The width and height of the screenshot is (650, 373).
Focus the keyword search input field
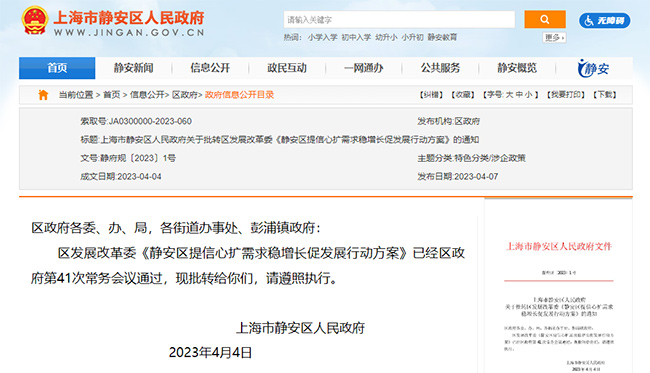(x=399, y=19)
